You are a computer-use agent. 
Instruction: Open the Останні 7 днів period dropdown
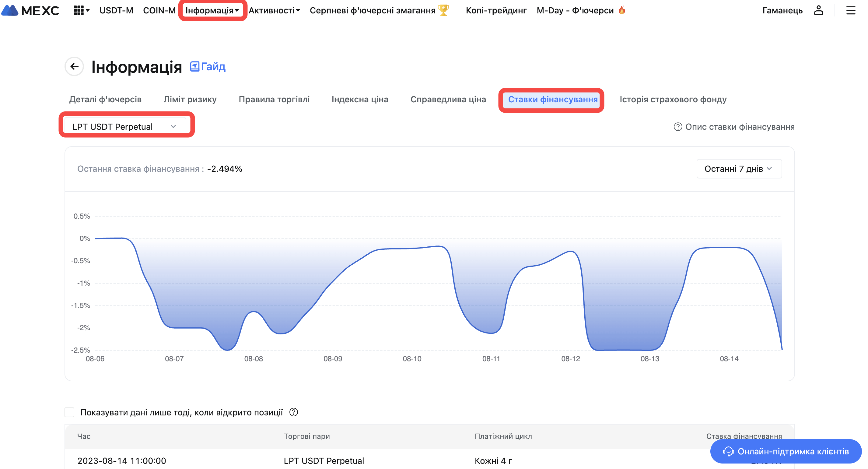739,169
